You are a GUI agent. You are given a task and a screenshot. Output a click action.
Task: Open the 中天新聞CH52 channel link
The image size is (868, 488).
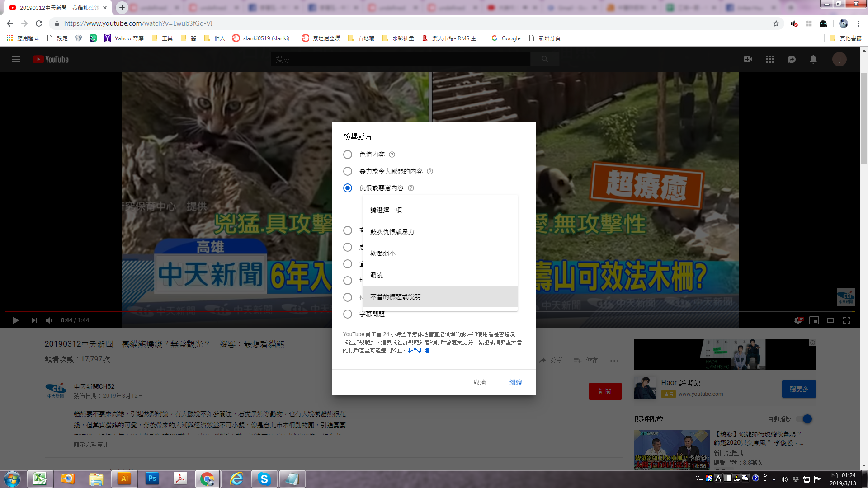pos(94,387)
